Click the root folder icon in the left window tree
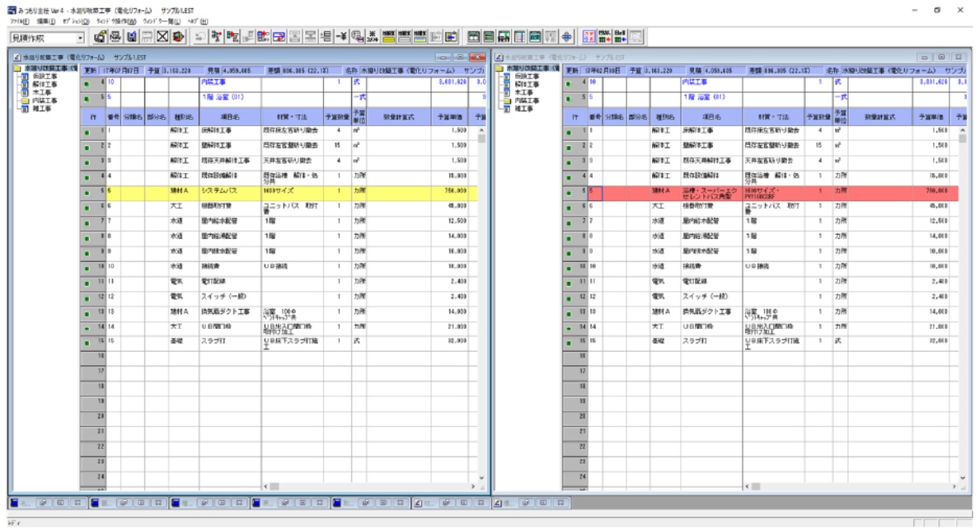Viewport: 980px width, 529px height. click(x=17, y=68)
